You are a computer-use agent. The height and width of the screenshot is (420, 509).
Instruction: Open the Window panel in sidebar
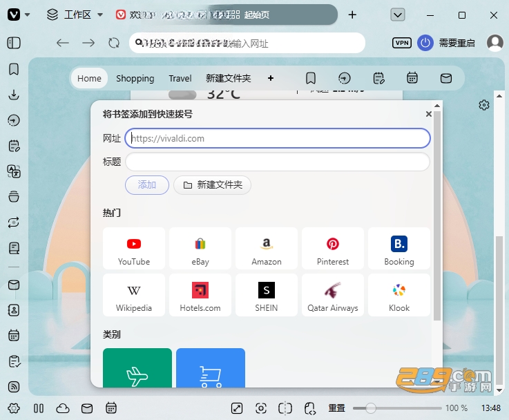pyautogui.click(x=14, y=197)
